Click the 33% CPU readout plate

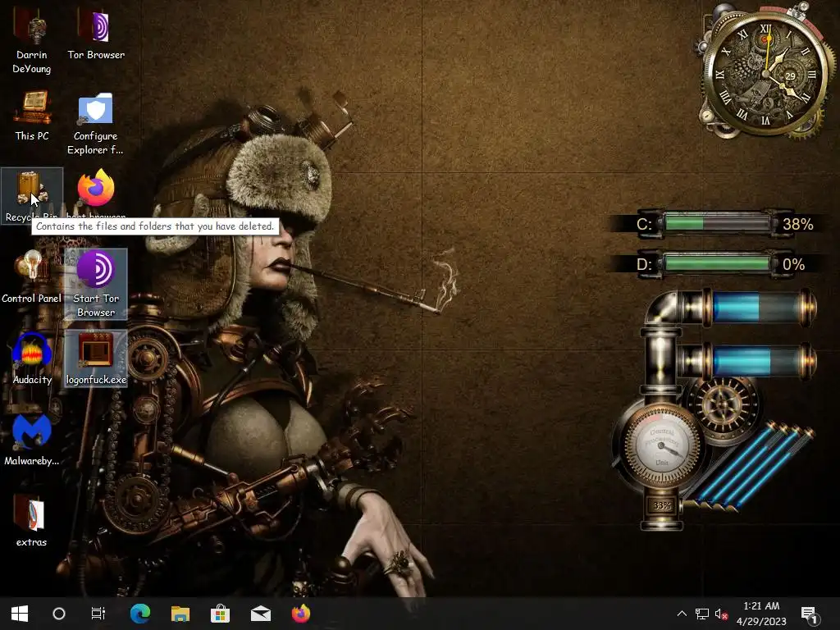point(662,505)
